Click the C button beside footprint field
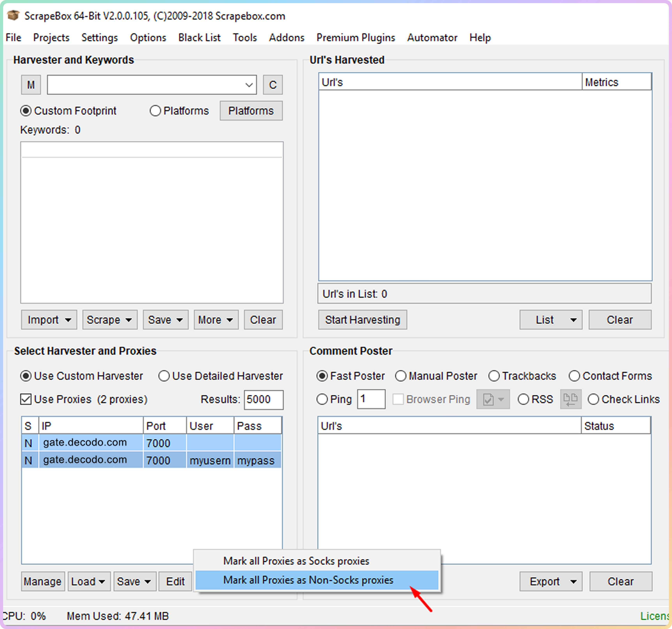Screen dimensions: 672x629 click(272, 85)
